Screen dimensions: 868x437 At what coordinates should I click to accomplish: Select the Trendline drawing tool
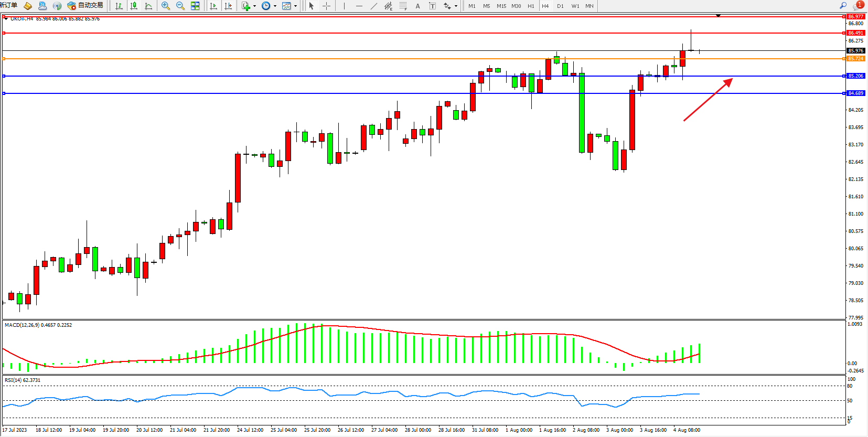373,6
